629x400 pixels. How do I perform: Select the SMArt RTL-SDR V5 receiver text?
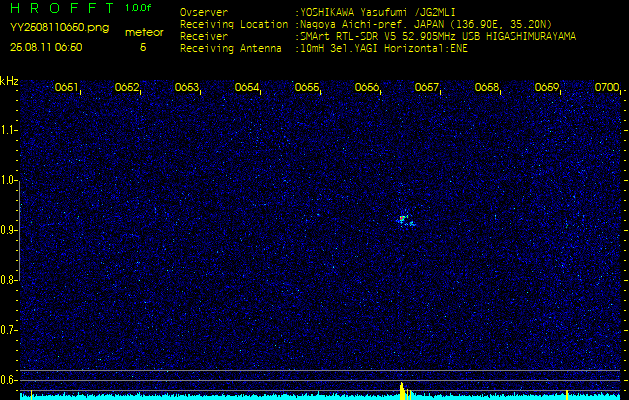438,37
